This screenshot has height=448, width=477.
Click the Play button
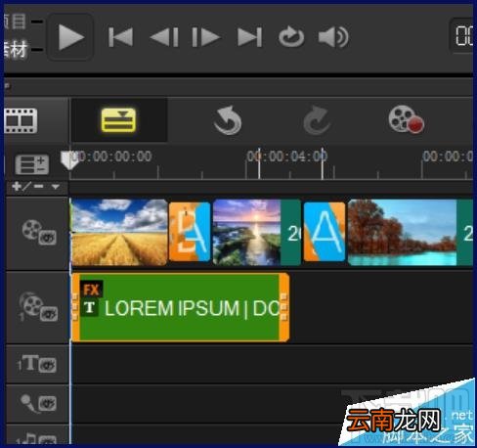(70, 37)
